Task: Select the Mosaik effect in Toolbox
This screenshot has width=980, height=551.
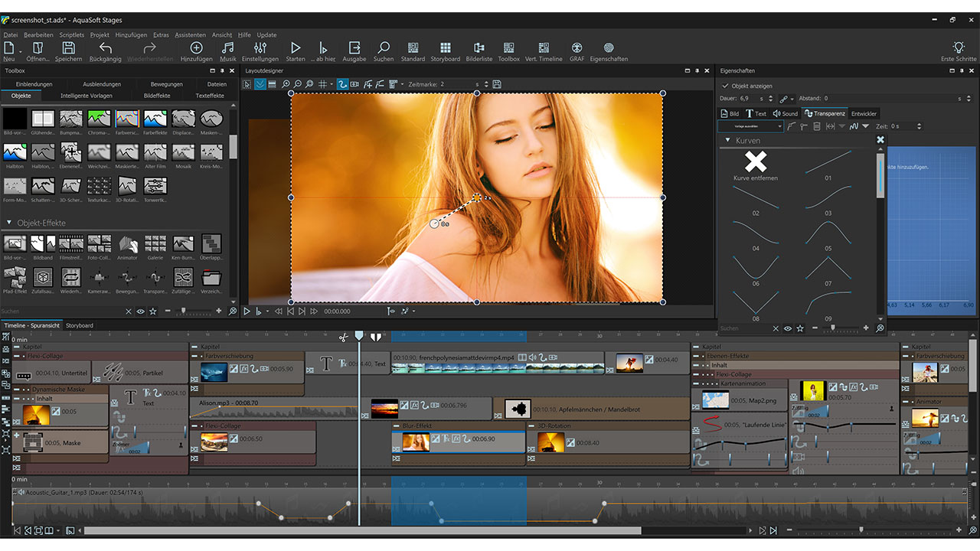Action: (x=183, y=152)
